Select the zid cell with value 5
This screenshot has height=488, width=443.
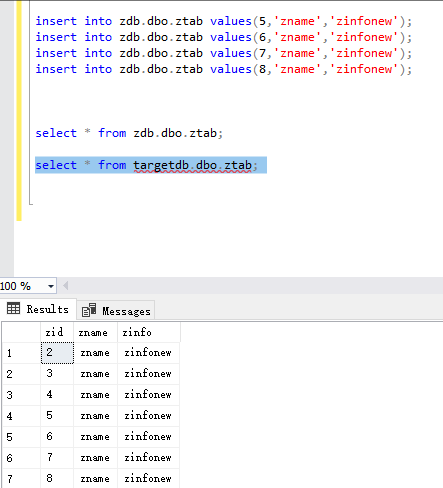(57, 416)
